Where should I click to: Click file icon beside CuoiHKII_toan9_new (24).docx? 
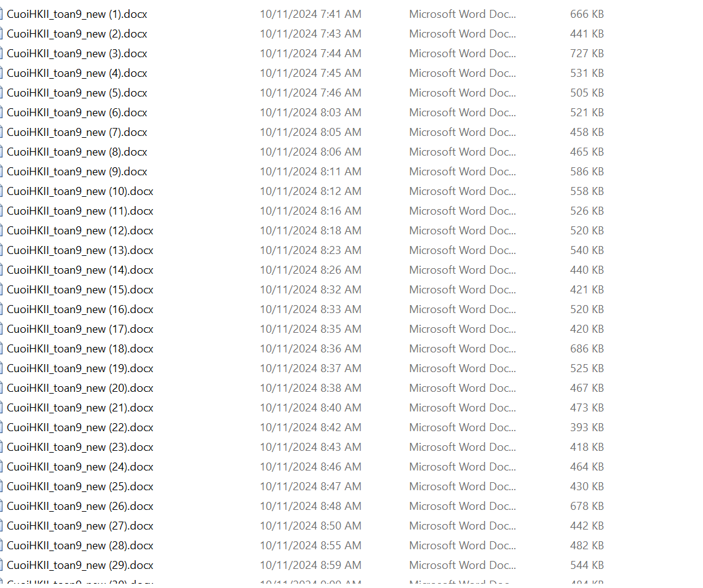pyautogui.click(x=1, y=467)
